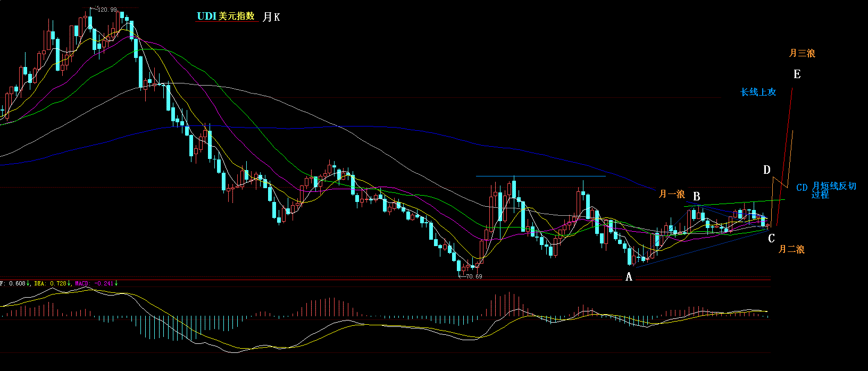Select the '月三浪' annotation

pyautogui.click(x=802, y=53)
